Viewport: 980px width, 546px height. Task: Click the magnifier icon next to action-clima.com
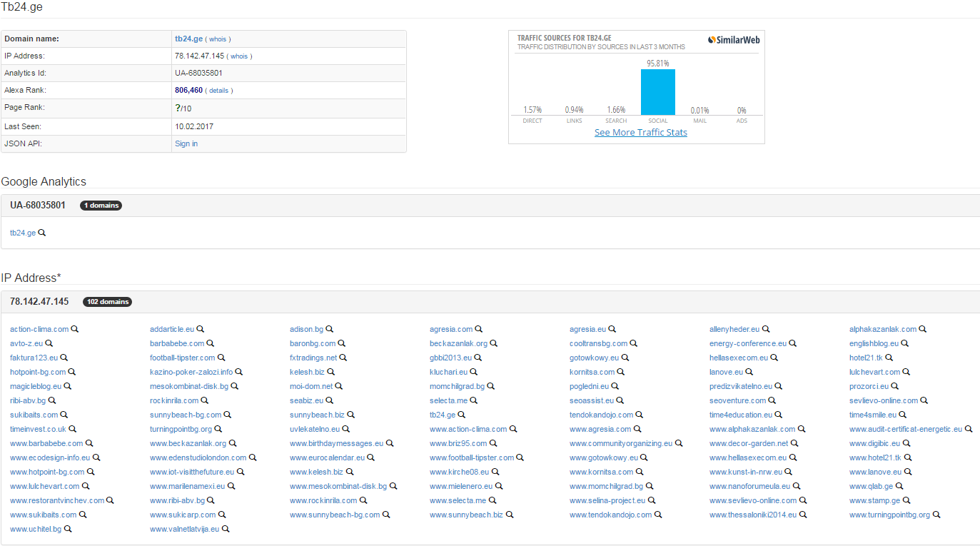tap(74, 329)
